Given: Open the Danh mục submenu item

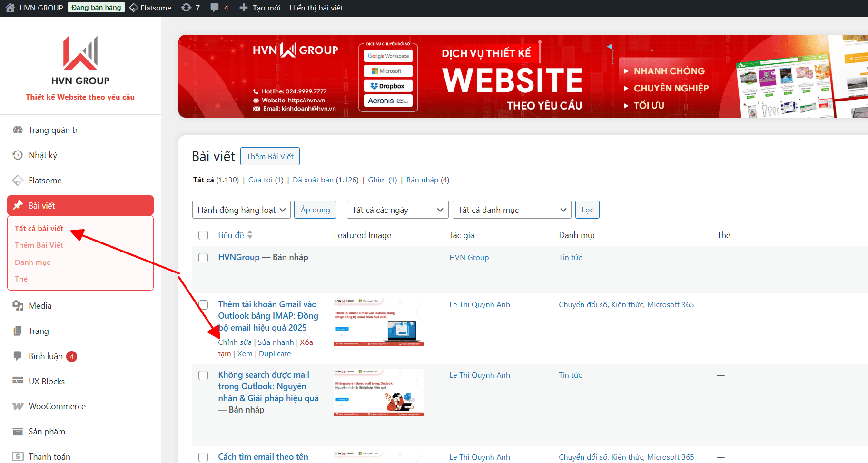Looking at the screenshot, I should pos(32,262).
